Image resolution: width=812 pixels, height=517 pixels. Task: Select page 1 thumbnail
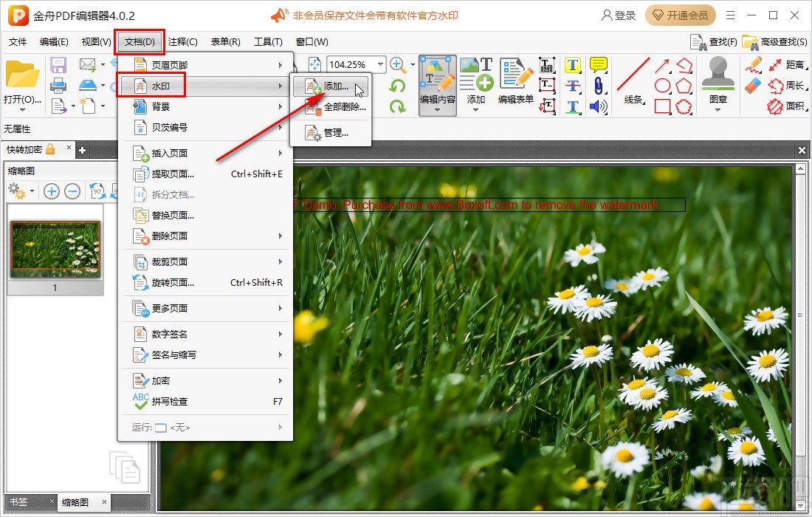(x=55, y=249)
